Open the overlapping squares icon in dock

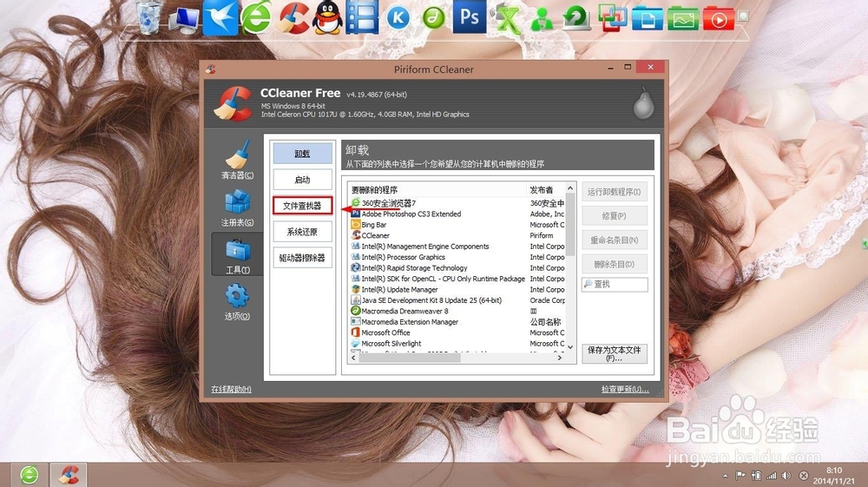[x=612, y=18]
